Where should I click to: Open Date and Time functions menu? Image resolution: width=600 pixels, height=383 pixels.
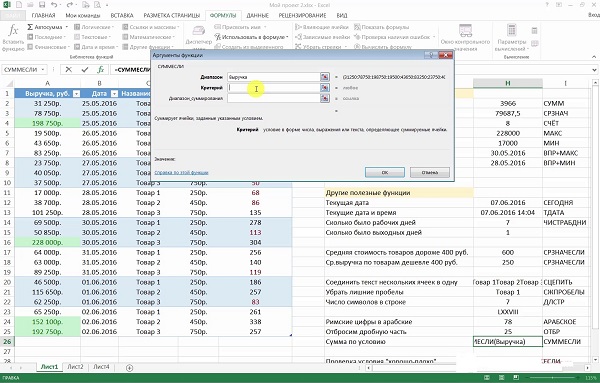point(96,47)
